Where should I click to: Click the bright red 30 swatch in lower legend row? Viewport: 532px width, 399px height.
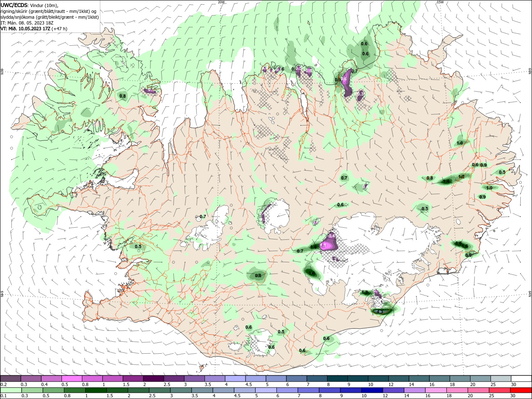click(521, 390)
